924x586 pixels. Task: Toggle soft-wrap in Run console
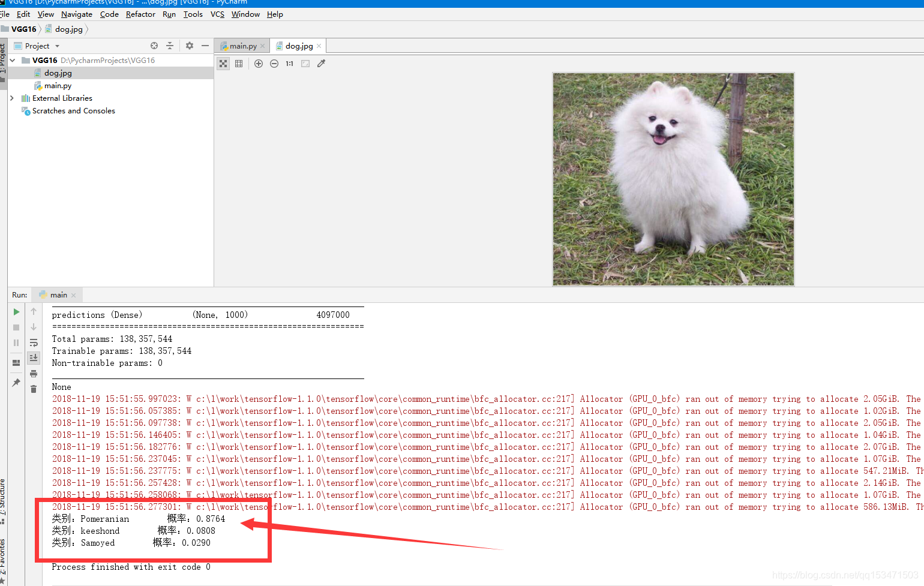(x=34, y=343)
